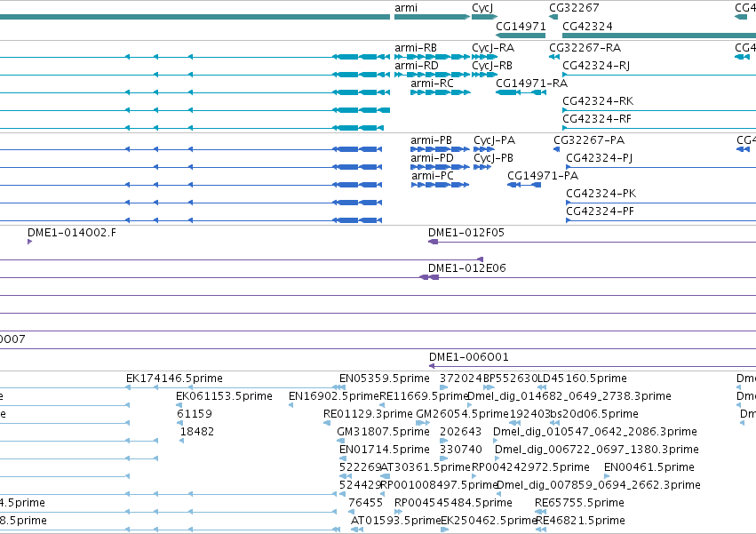Open the LD45160.5prime EST label
The height and width of the screenshot is (534, 756).
point(583,379)
